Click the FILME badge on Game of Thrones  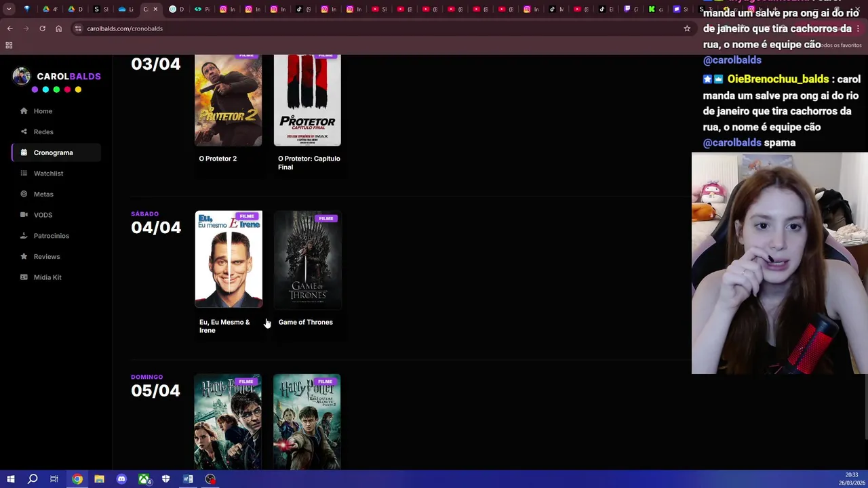(x=326, y=218)
